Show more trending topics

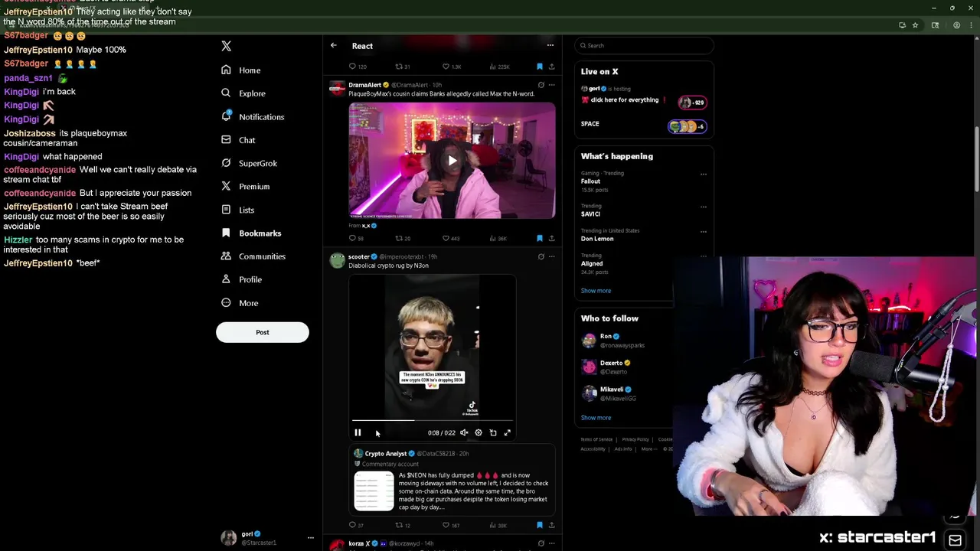pyautogui.click(x=596, y=291)
